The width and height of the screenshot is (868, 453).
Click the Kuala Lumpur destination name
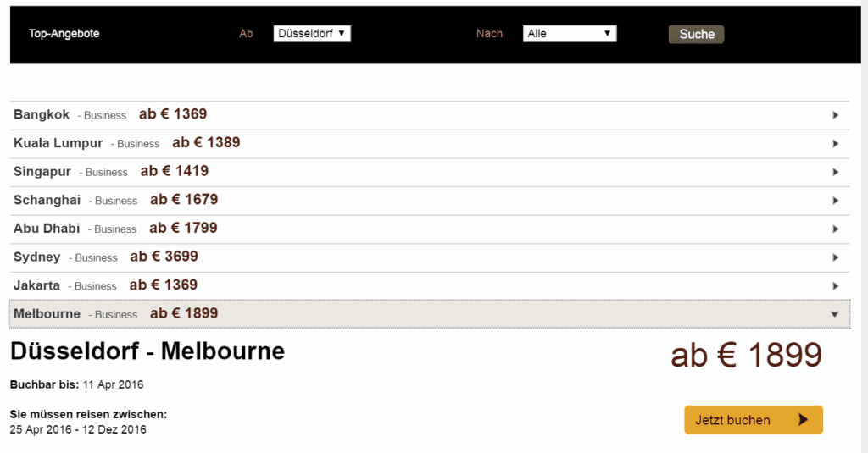pos(58,143)
